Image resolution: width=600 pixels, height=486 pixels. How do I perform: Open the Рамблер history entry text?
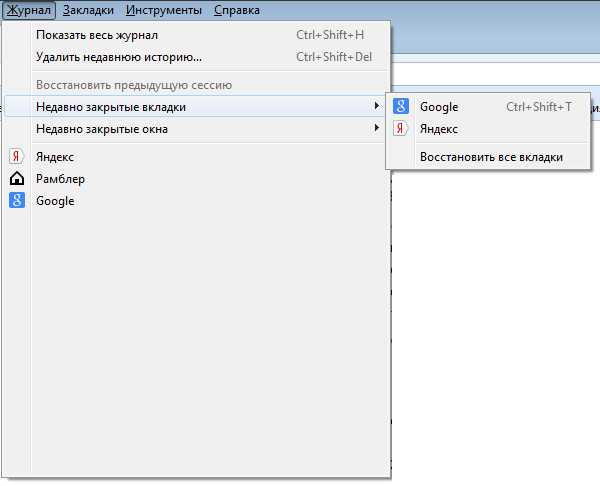click(x=60, y=179)
